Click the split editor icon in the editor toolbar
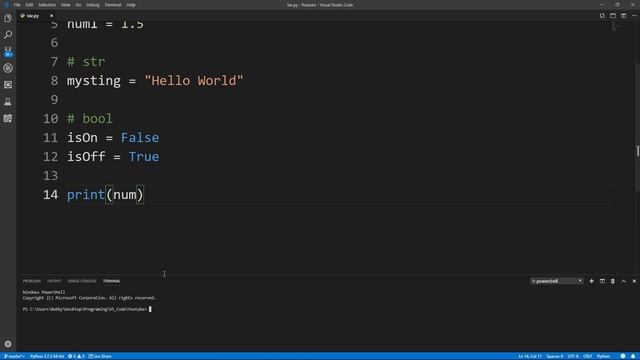 (613, 16)
